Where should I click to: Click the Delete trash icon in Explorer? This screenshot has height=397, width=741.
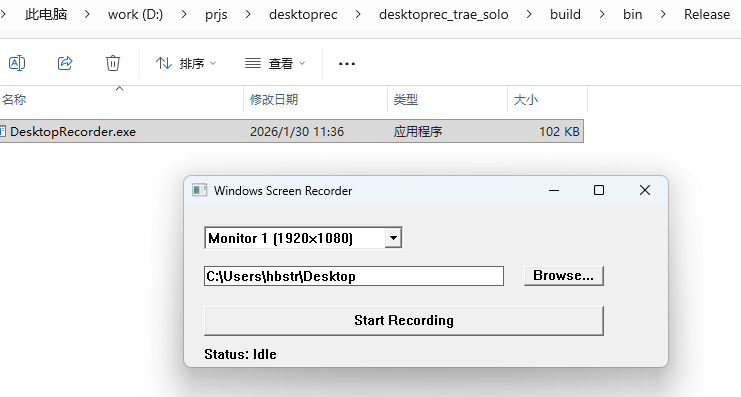[112, 63]
